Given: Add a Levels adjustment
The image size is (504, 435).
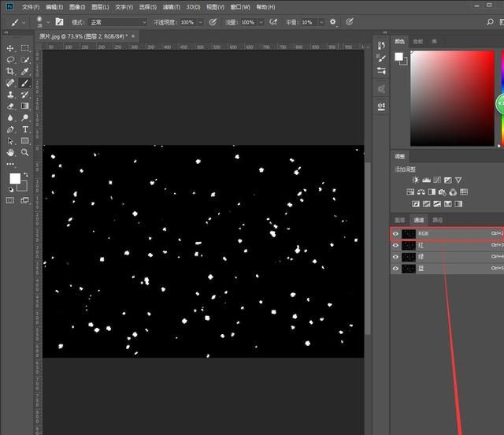Looking at the screenshot, I should (426, 180).
